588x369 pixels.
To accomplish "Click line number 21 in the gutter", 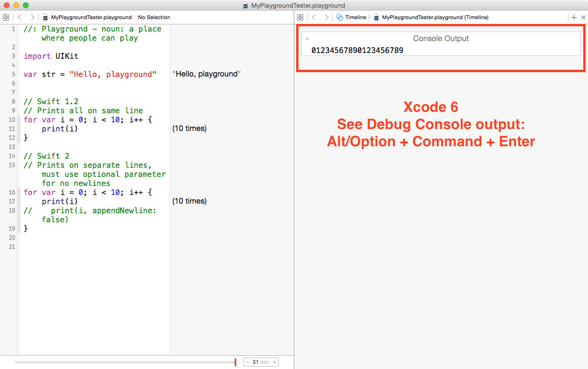I will (12, 247).
